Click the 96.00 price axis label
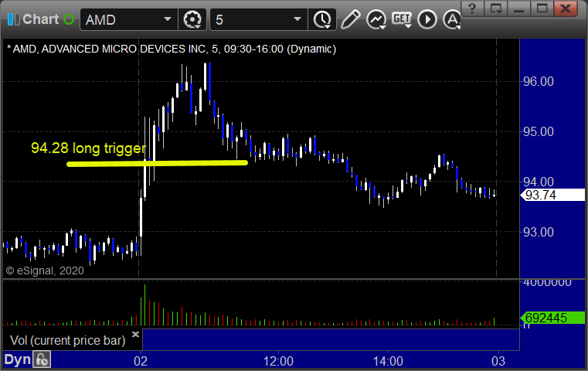 538,81
